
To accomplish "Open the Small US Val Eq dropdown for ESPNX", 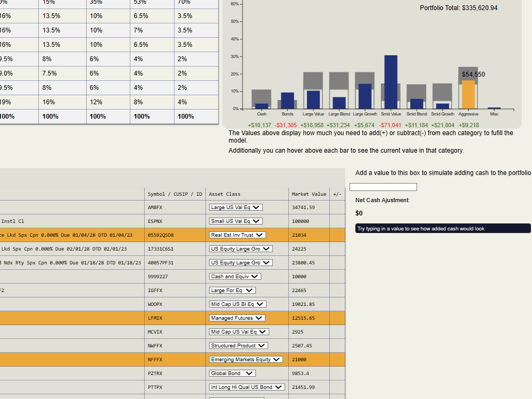I will pyautogui.click(x=236, y=221).
